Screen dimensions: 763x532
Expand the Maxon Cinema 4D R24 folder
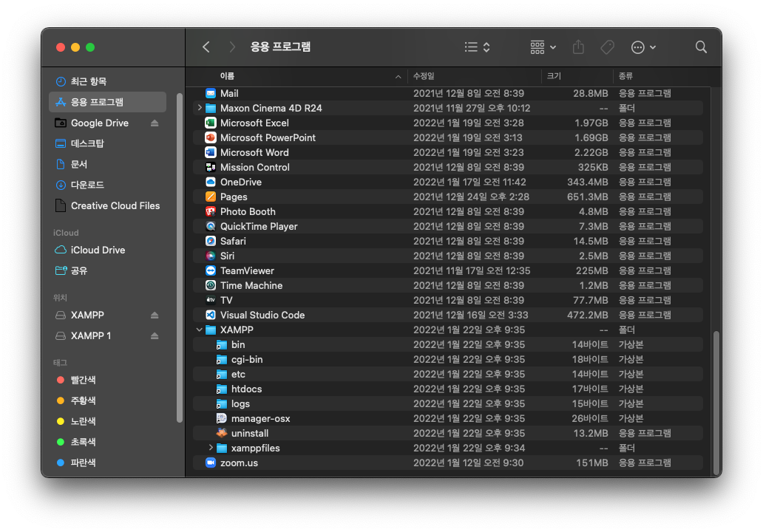tap(200, 108)
